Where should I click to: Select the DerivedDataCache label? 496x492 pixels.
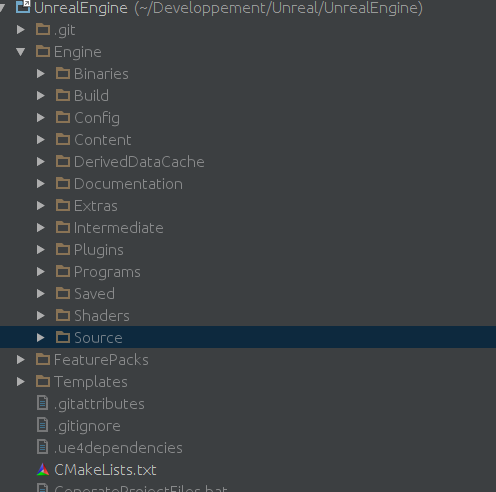pyautogui.click(x=139, y=162)
